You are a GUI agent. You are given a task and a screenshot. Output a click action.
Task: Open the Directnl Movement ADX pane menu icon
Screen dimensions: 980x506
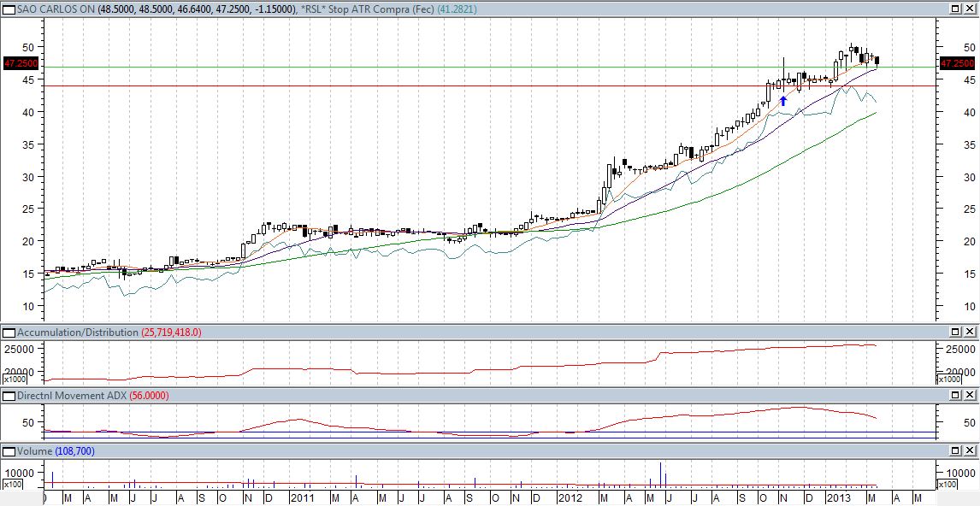coord(9,396)
